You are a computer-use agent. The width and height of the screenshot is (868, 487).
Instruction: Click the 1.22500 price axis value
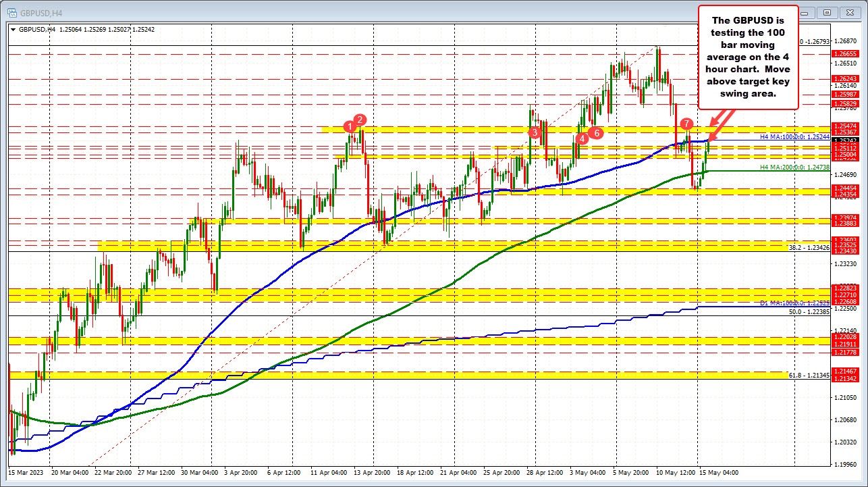pos(845,309)
